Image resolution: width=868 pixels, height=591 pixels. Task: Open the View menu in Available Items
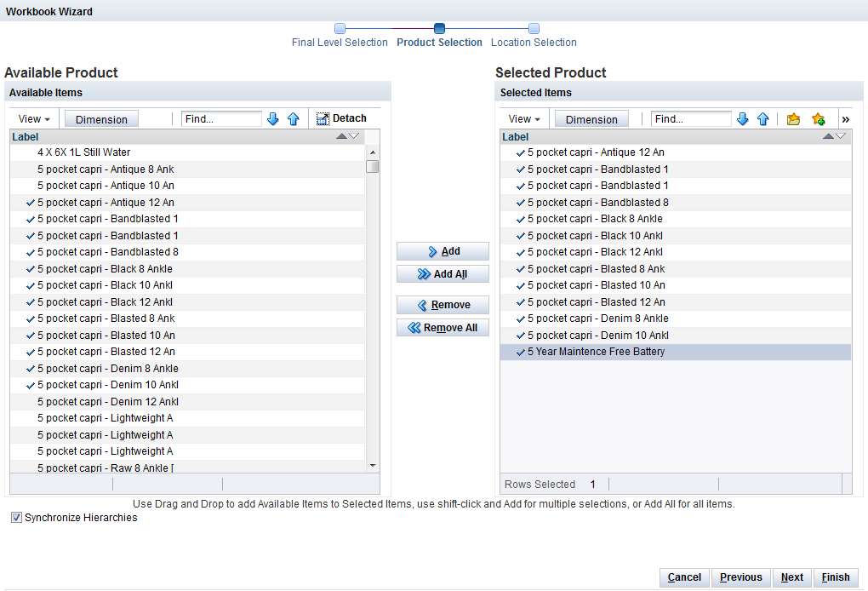pos(34,119)
